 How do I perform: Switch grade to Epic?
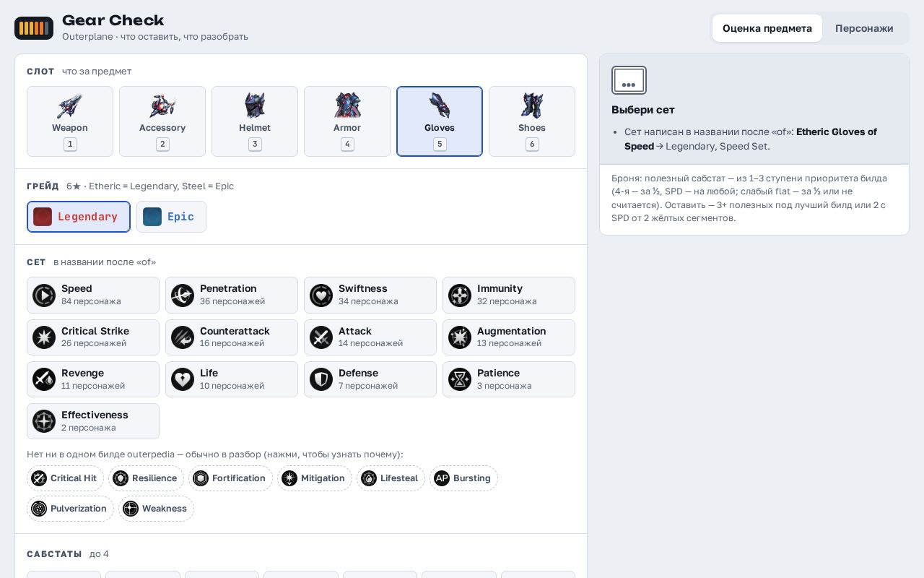point(171,217)
